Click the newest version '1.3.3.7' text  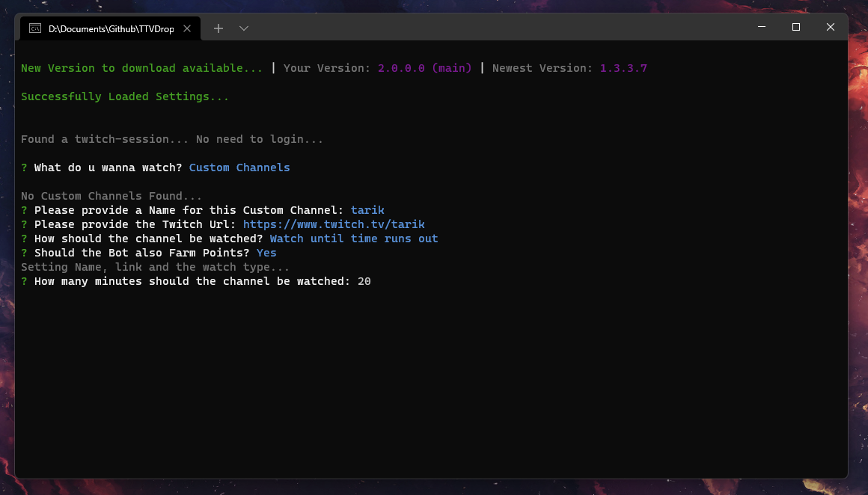[x=623, y=68]
